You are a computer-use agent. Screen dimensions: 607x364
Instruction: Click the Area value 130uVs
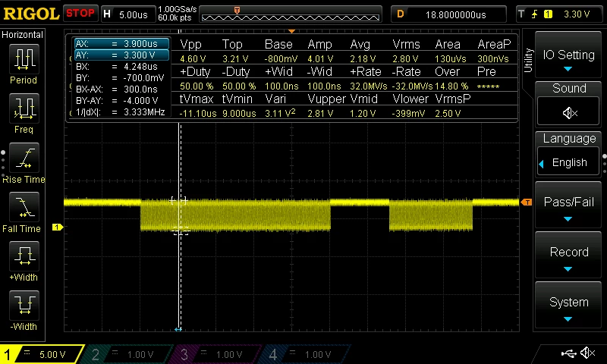click(x=451, y=59)
